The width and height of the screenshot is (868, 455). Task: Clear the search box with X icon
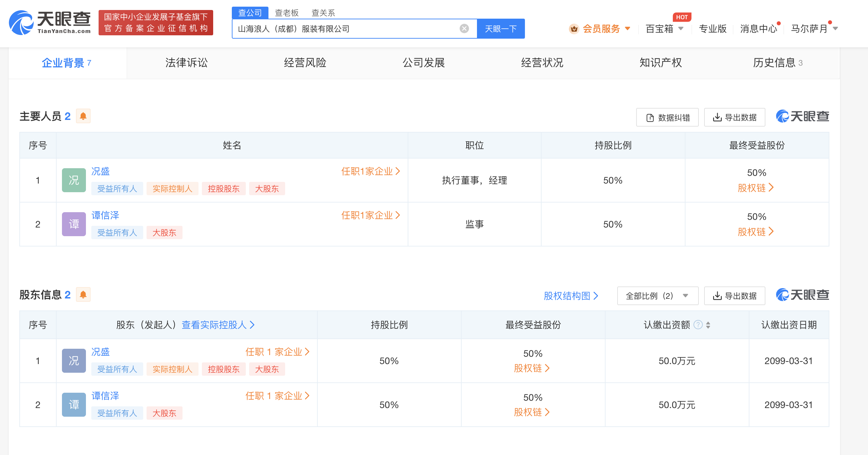(464, 29)
